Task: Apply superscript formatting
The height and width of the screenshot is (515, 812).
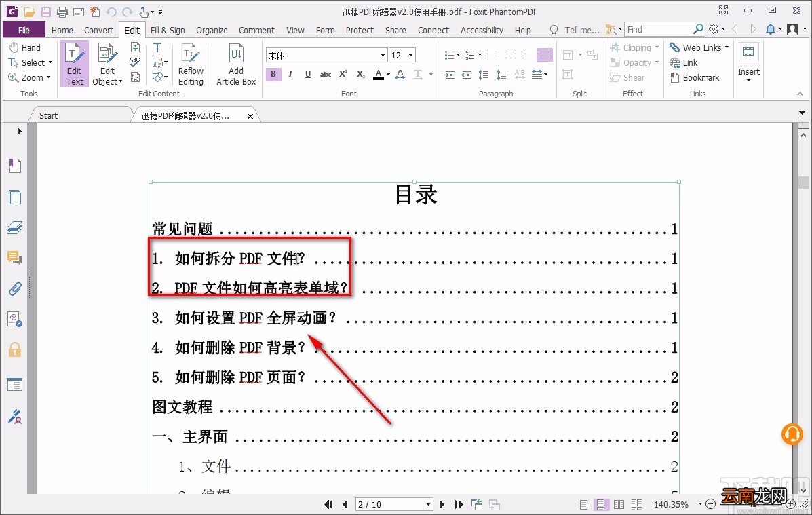Action: (343, 74)
